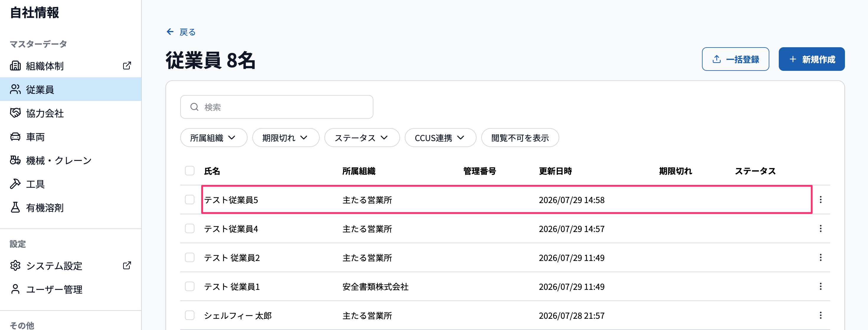868x330 pixels.
Task: Expand the 期限切れ filter dropdown
Action: coord(286,138)
